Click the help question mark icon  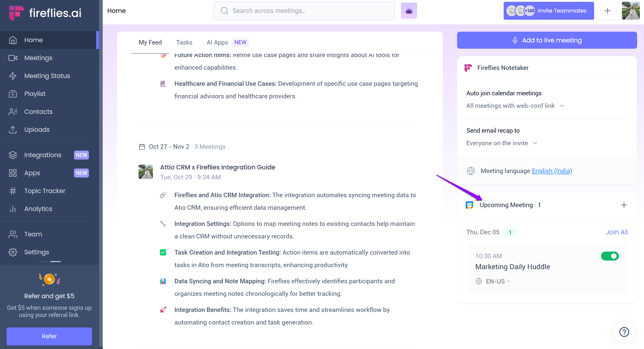tap(624, 332)
